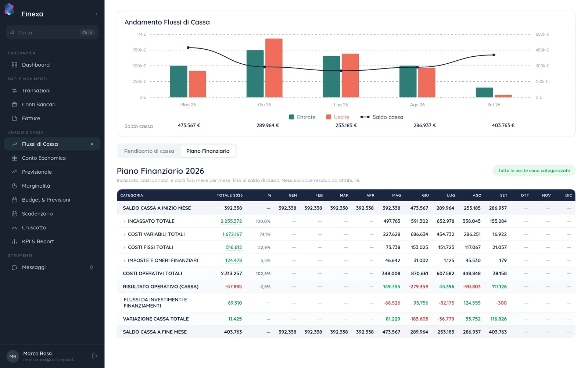Click the Messaggi count badge 0

coord(92,267)
